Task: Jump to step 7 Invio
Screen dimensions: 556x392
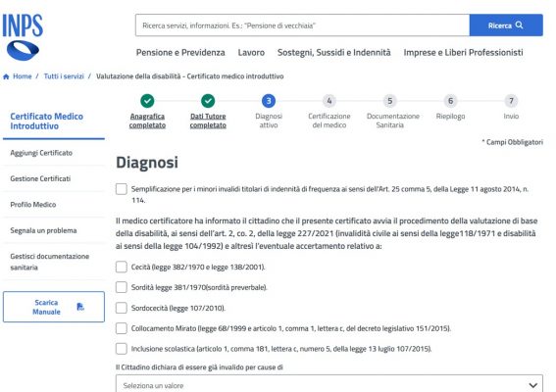Action: click(511, 101)
